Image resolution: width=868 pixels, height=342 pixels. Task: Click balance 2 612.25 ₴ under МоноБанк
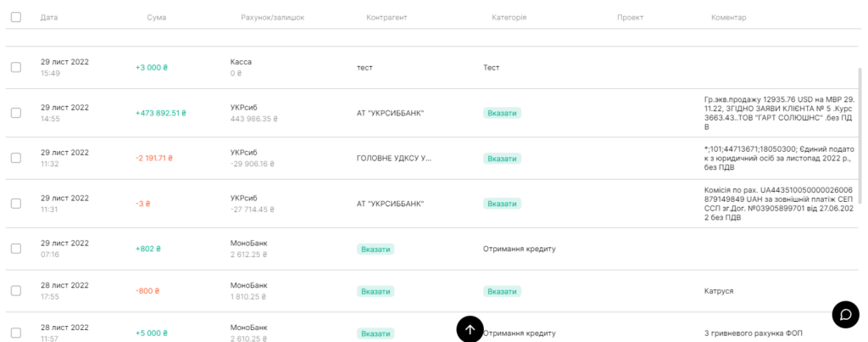(x=248, y=255)
